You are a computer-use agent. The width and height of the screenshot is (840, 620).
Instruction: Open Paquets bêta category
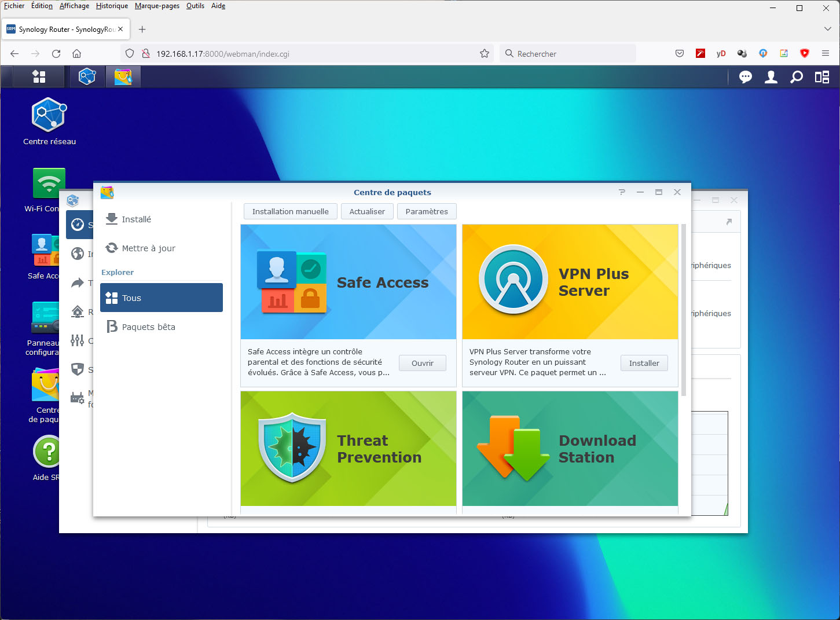(148, 327)
